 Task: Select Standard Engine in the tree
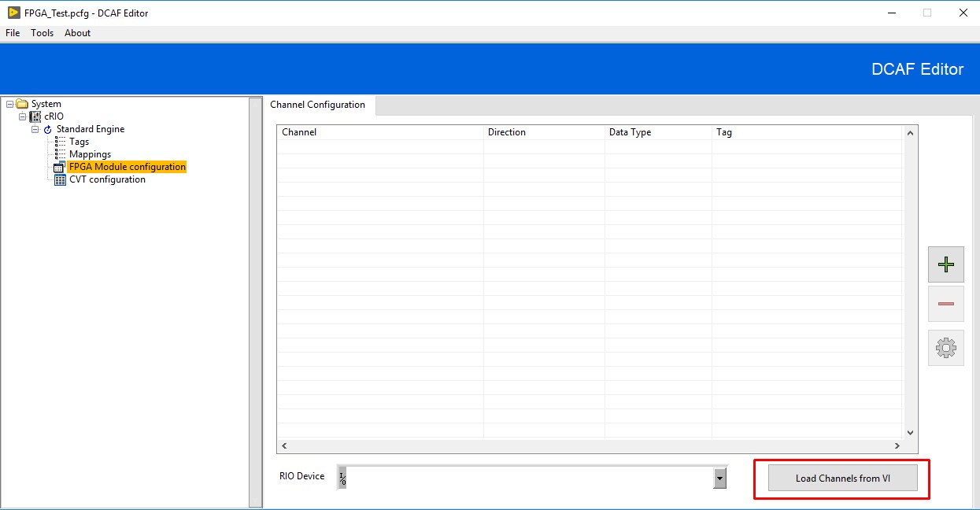pos(91,129)
